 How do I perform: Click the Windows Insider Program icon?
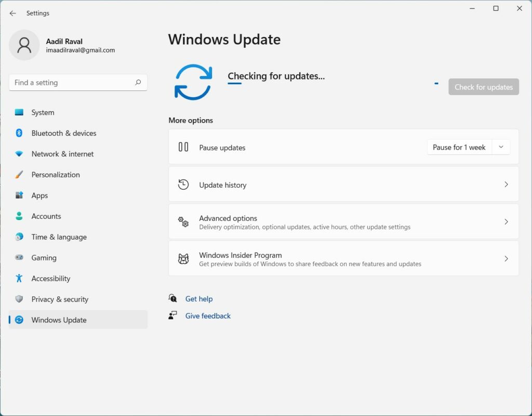point(183,258)
